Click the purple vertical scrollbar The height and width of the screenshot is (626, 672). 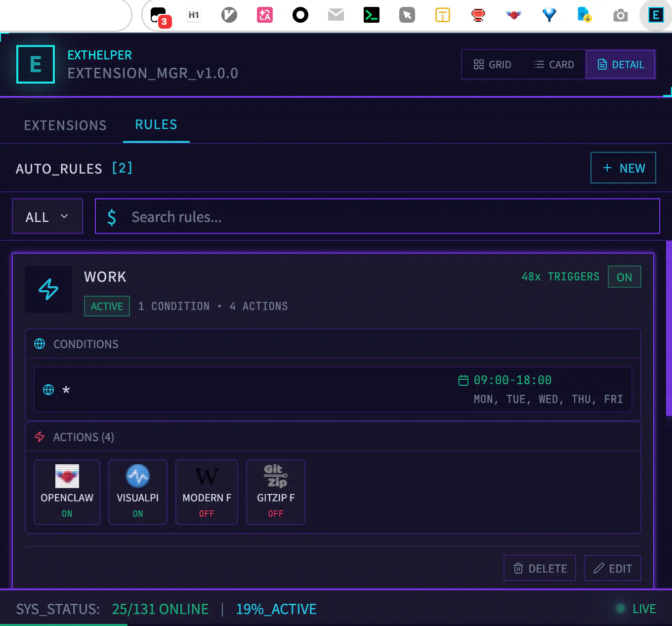click(669, 328)
